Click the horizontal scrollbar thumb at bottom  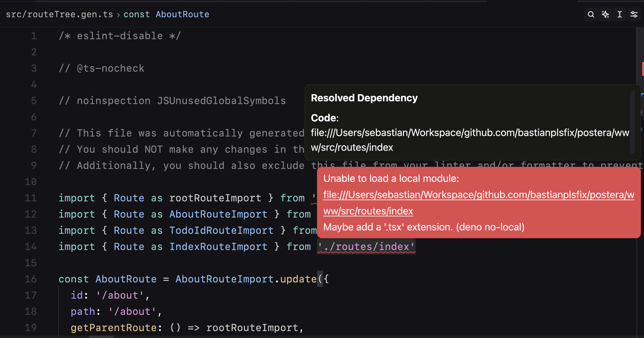101,337
